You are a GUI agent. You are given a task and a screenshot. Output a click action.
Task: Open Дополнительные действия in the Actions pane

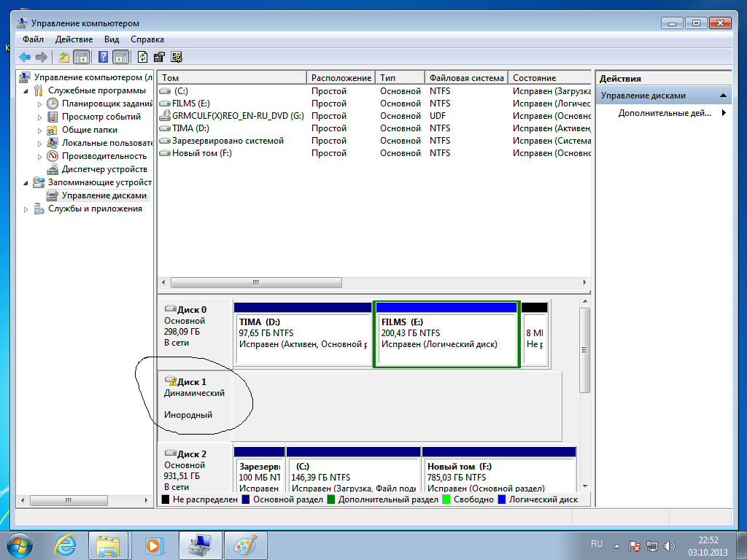(x=664, y=113)
